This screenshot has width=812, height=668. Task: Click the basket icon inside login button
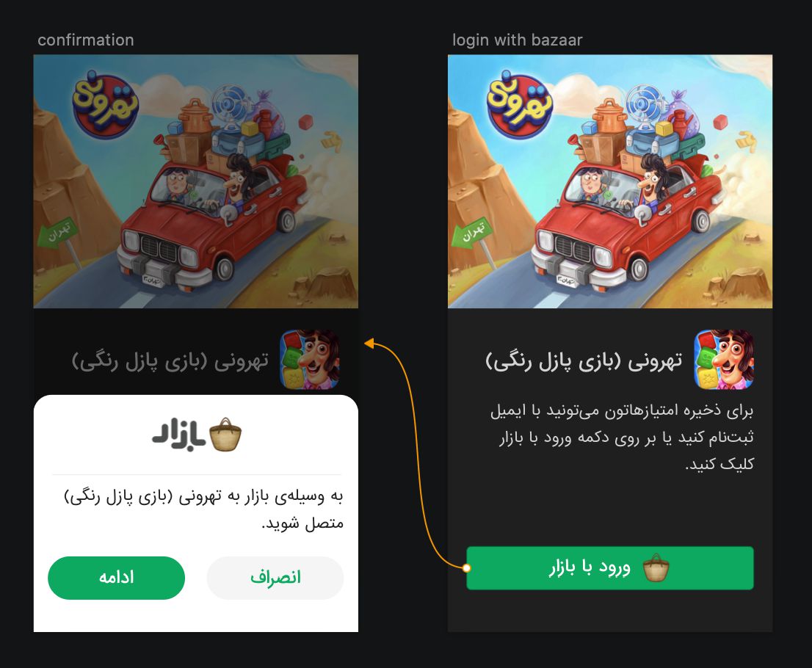[656, 567]
